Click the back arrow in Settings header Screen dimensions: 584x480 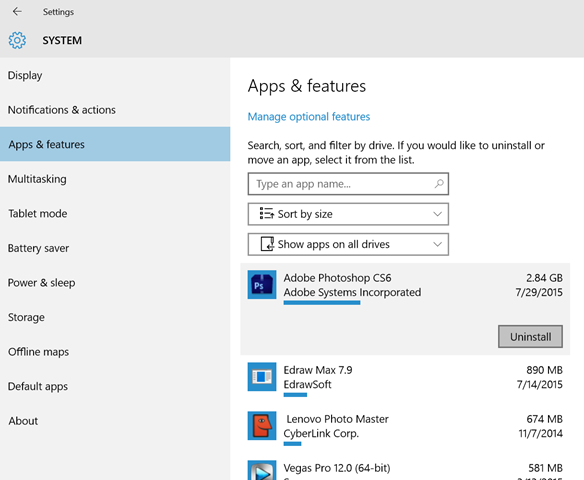point(17,12)
